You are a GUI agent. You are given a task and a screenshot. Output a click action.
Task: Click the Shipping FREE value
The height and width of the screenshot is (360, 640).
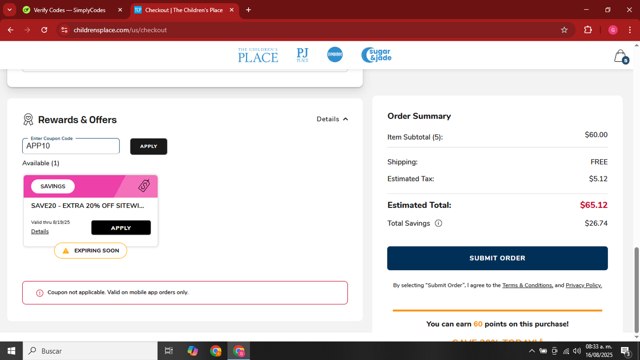pyautogui.click(x=599, y=162)
